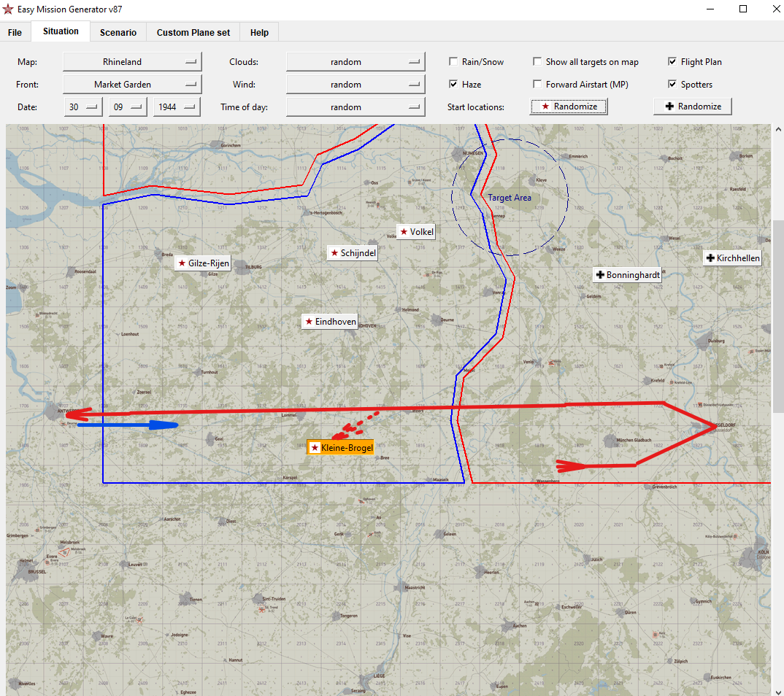Image resolution: width=784 pixels, height=696 pixels.
Task: Click the map's vertical scrollbar thumb
Action: (778, 316)
